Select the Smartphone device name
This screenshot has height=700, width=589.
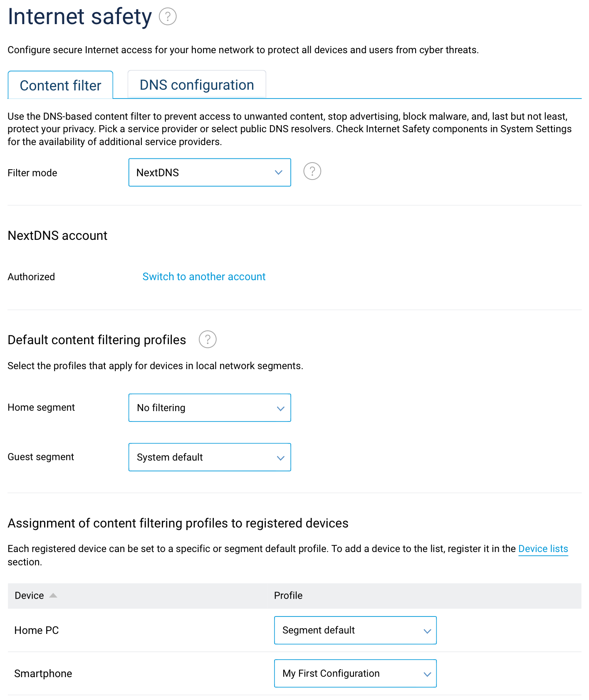click(43, 673)
